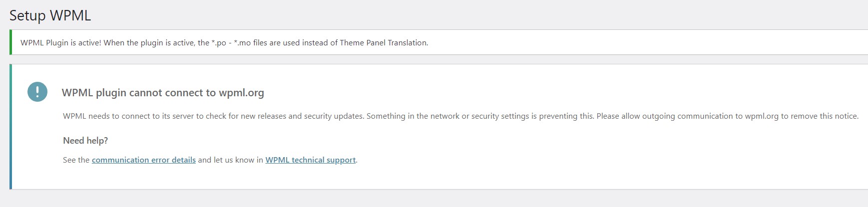Click the 'WPML needs to connect to its server' sentence
The width and height of the screenshot is (868, 207).
[x=129, y=116]
